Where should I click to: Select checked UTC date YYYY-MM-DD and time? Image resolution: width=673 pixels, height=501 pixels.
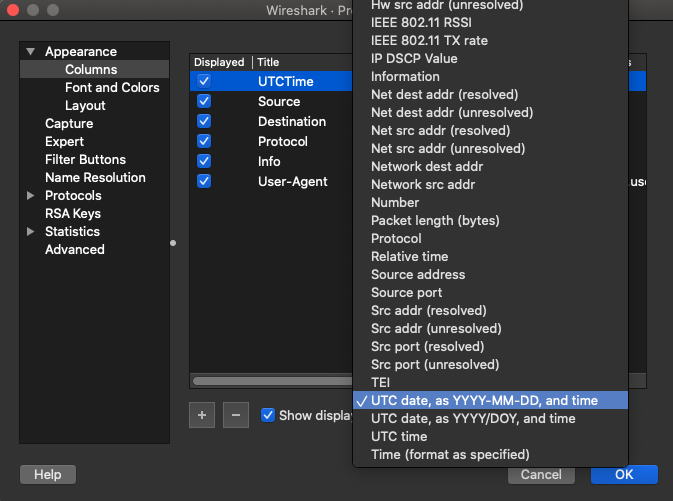(x=490, y=400)
